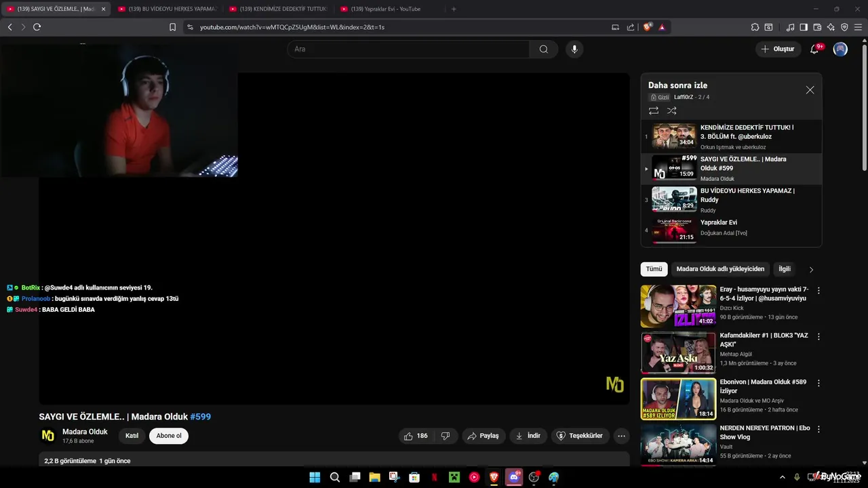Reload the current page
This screenshot has width=868, height=488.
pos(37,27)
